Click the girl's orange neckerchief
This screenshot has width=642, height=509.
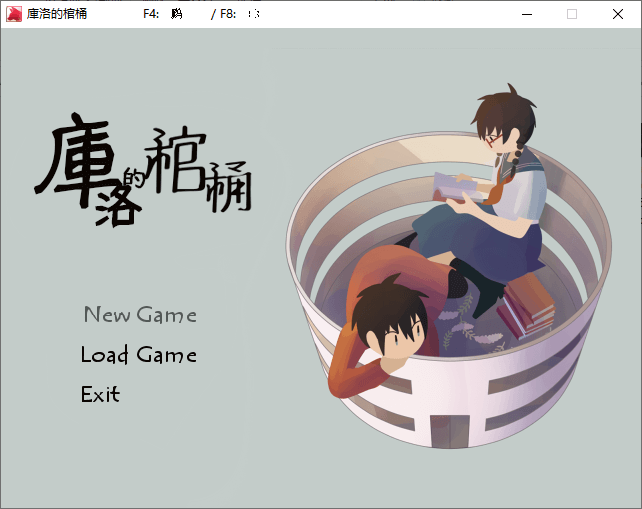pyautogui.click(x=488, y=188)
